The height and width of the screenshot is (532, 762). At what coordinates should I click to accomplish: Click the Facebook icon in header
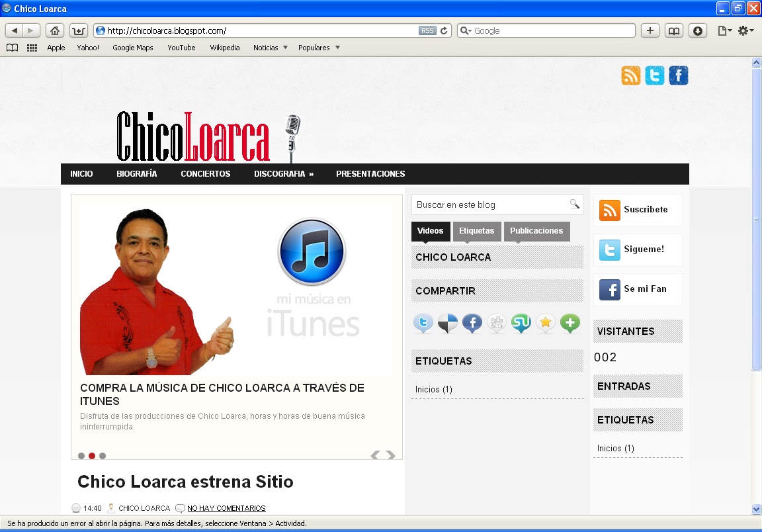pyautogui.click(x=679, y=75)
